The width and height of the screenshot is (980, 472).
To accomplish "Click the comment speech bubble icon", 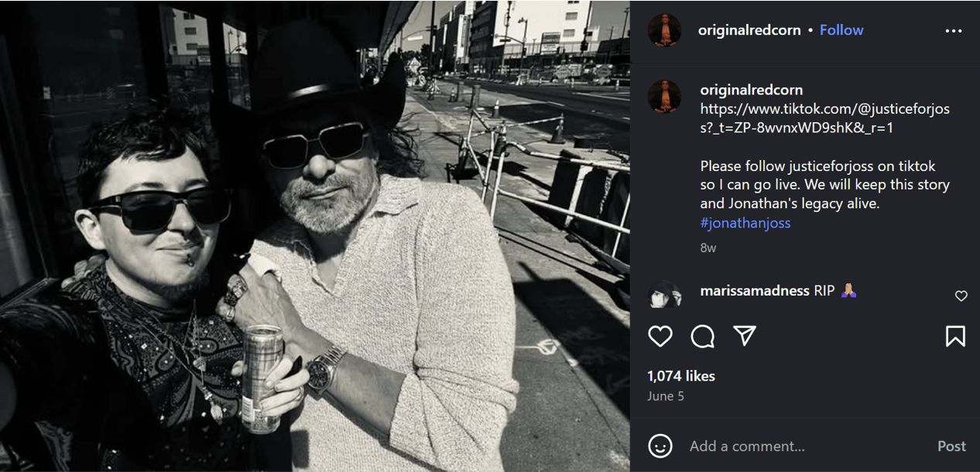I will tap(702, 336).
